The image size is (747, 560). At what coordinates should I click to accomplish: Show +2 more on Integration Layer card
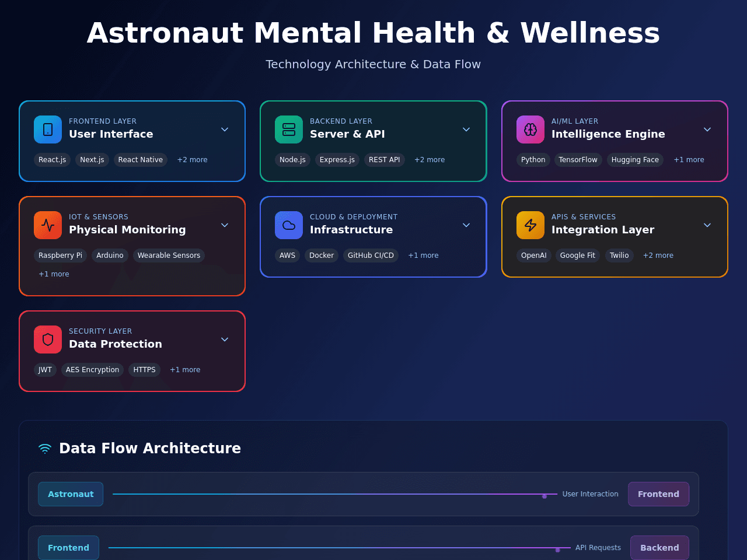(658, 256)
